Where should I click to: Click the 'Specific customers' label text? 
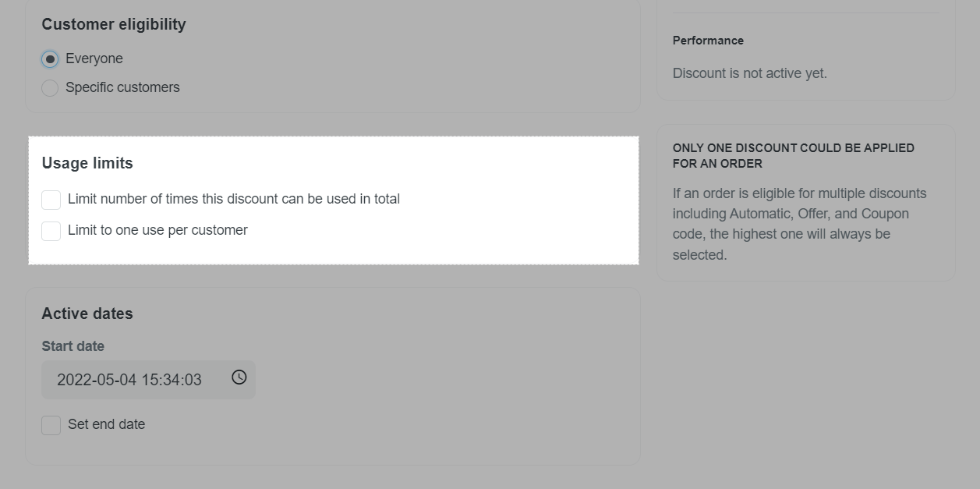(x=122, y=87)
